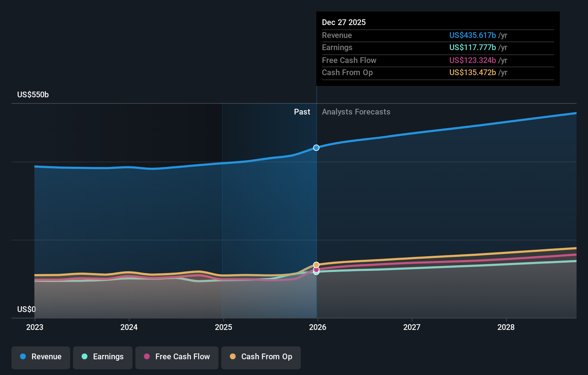The width and height of the screenshot is (588, 375).
Task: Click the Dec 27 2025 tooltip header
Action: (344, 22)
